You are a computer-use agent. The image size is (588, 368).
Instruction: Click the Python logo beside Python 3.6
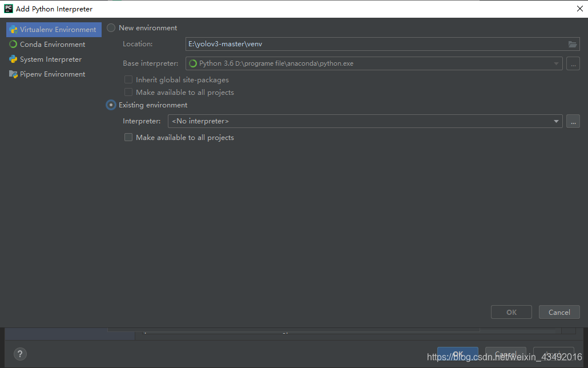192,63
